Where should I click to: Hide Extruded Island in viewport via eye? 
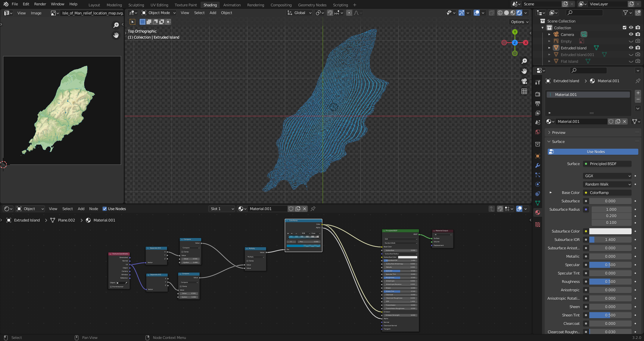631,48
